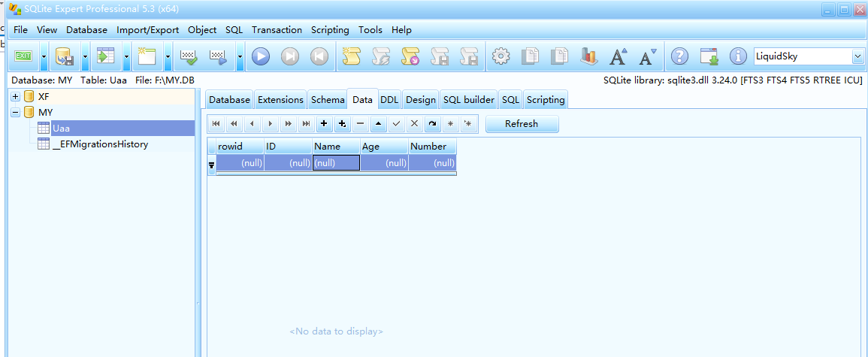Click the Name column header
This screenshot has width=868, height=357.
pyautogui.click(x=336, y=146)
